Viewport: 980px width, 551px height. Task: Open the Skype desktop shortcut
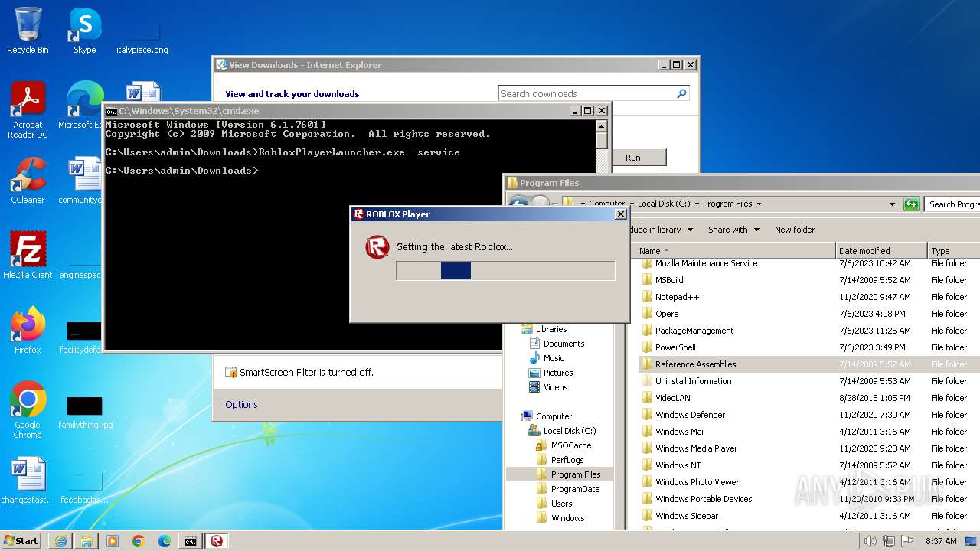pyautogui.click(x=84, y=31)
